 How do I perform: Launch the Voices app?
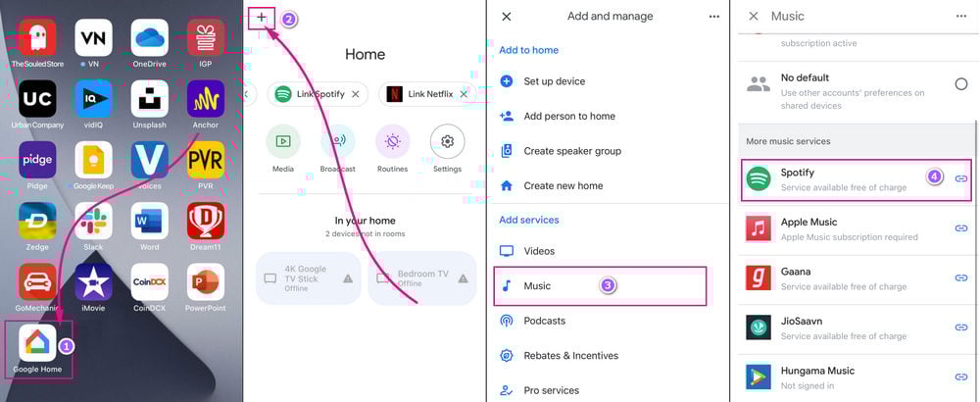pyautogui.click(x=149, y=160)
